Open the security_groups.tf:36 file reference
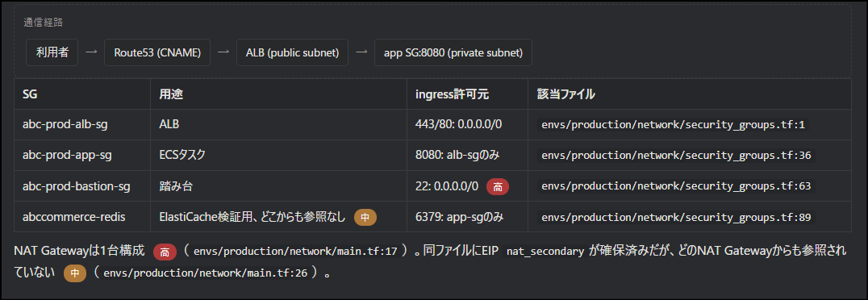Image resolution: width=868 pixels, height=300 pixels. tap(675, 156)
